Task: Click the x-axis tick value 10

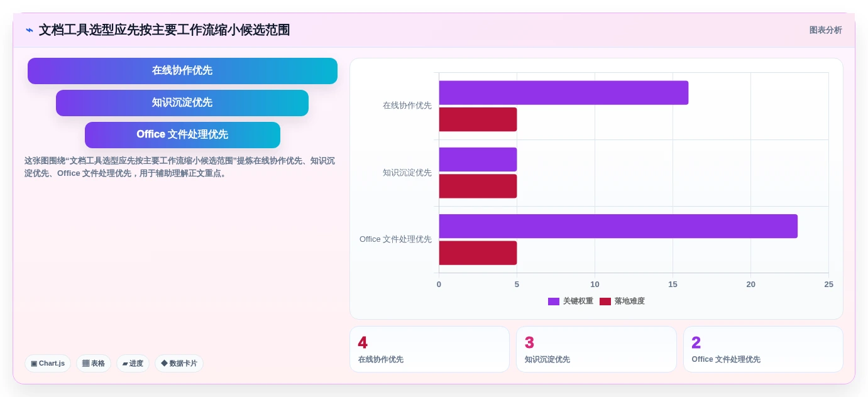Action: click(x=595, y=285)
